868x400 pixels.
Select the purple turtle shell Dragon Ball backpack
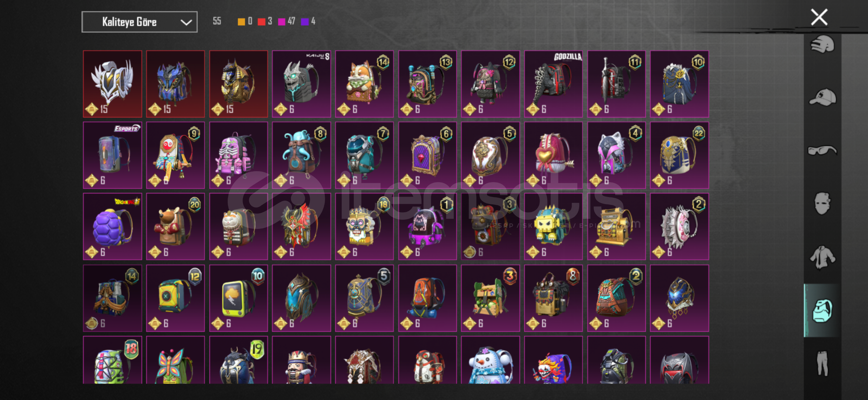tap(112, 227)
